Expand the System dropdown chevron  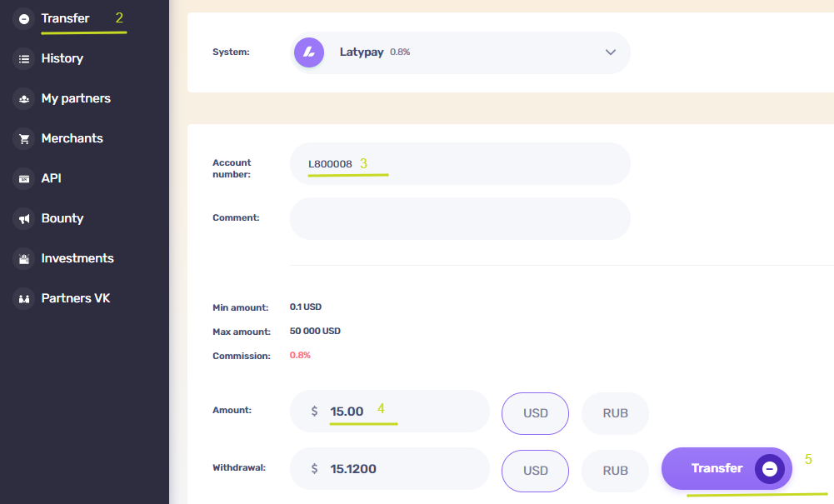click(x=611, y=52)
